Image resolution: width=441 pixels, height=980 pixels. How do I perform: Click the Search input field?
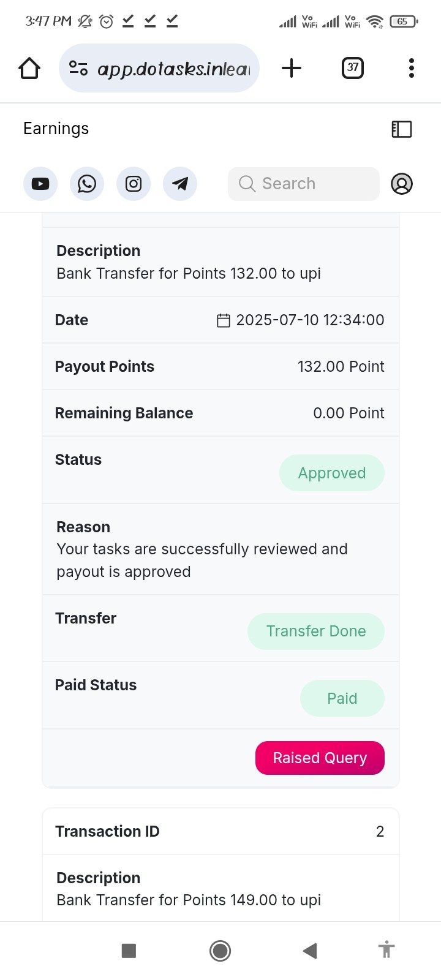point(304,184)
